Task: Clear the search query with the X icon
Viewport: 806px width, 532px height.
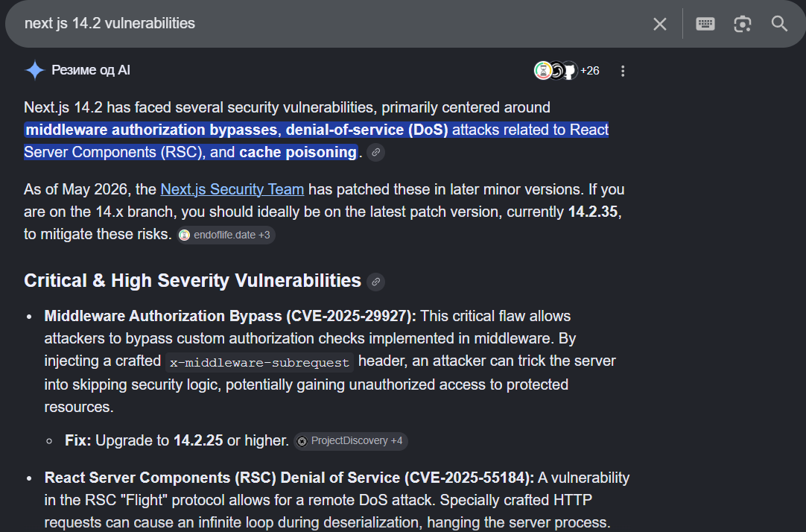Action: point(659,24)
